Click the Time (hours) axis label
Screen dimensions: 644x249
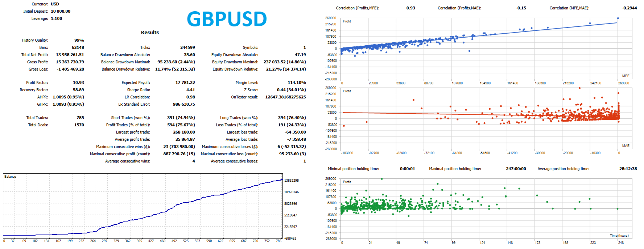[619, 236]
